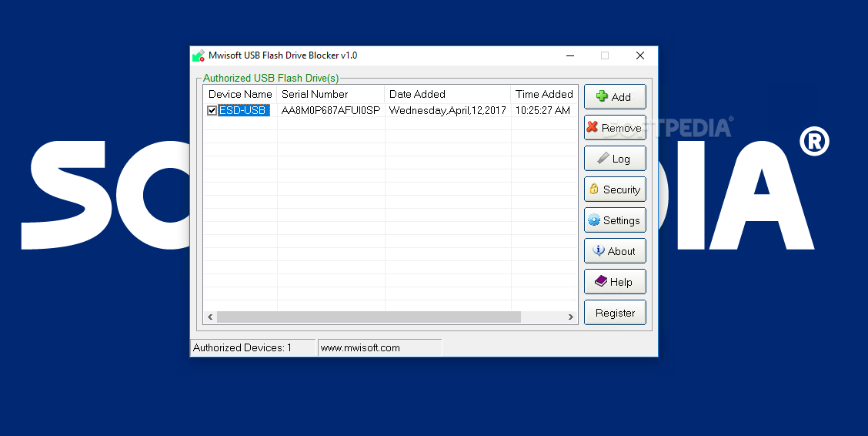Close the USB Flash Drive Blocker window
The width and height of the screenshot is (868, 436).
coord(640,55)
